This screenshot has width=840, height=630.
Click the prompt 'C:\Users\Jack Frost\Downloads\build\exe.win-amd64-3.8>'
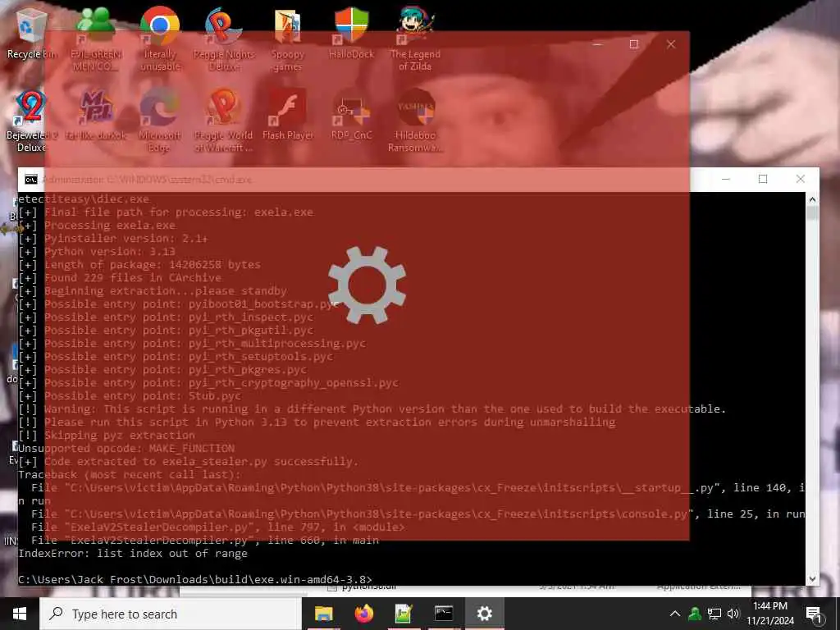tap(195, 580)
